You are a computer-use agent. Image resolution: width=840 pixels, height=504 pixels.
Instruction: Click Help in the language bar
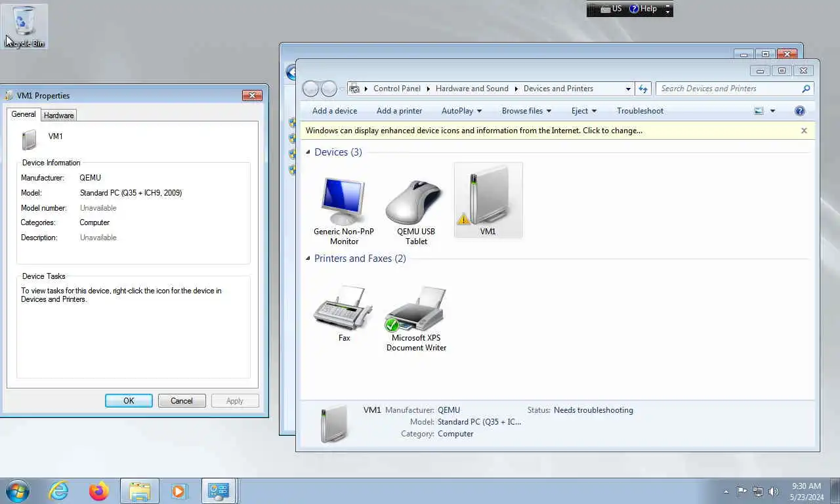point(643,9)
